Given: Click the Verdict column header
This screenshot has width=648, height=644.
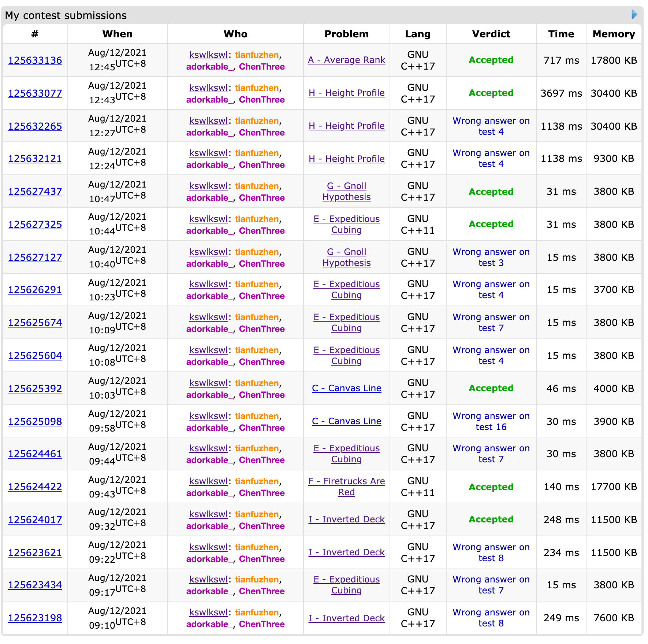Looking at the screenshot, I should point(491,34).
